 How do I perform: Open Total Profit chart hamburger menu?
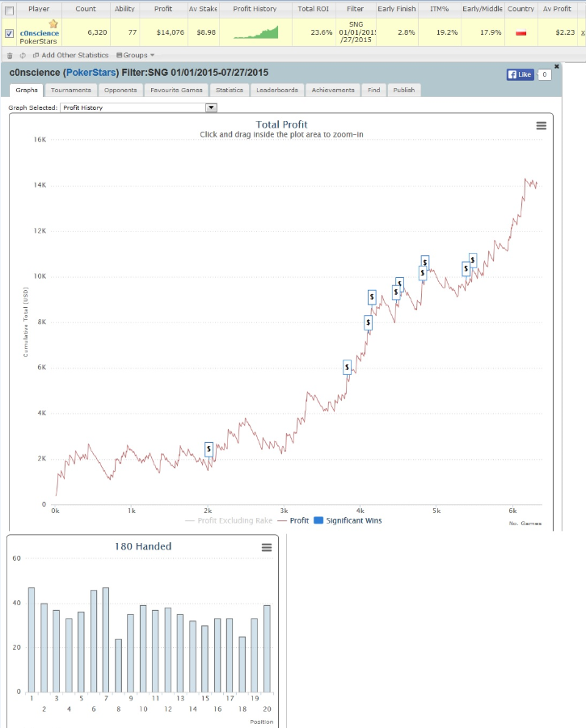[542, 126]
